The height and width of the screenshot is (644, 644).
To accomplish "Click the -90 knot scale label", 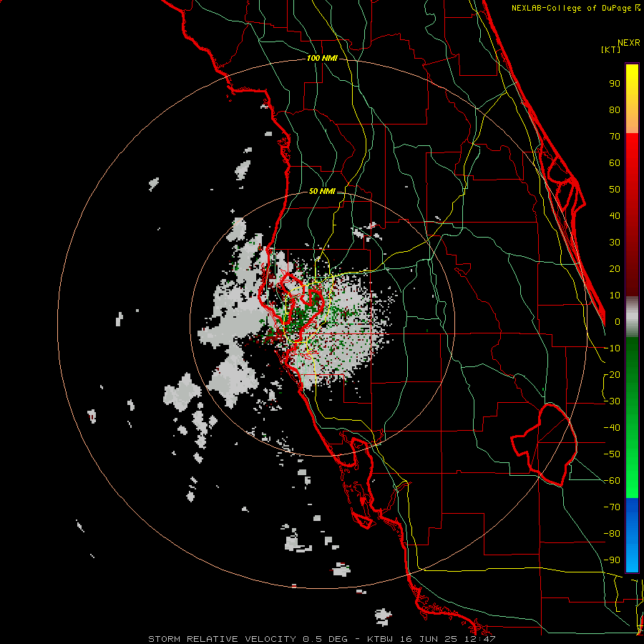I will tap(612, 560).
